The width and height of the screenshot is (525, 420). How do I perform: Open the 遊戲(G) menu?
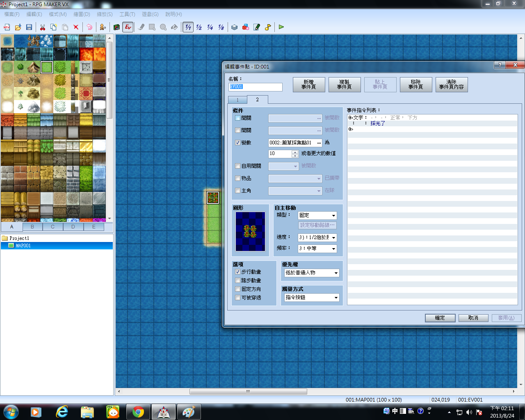point(150,14)
